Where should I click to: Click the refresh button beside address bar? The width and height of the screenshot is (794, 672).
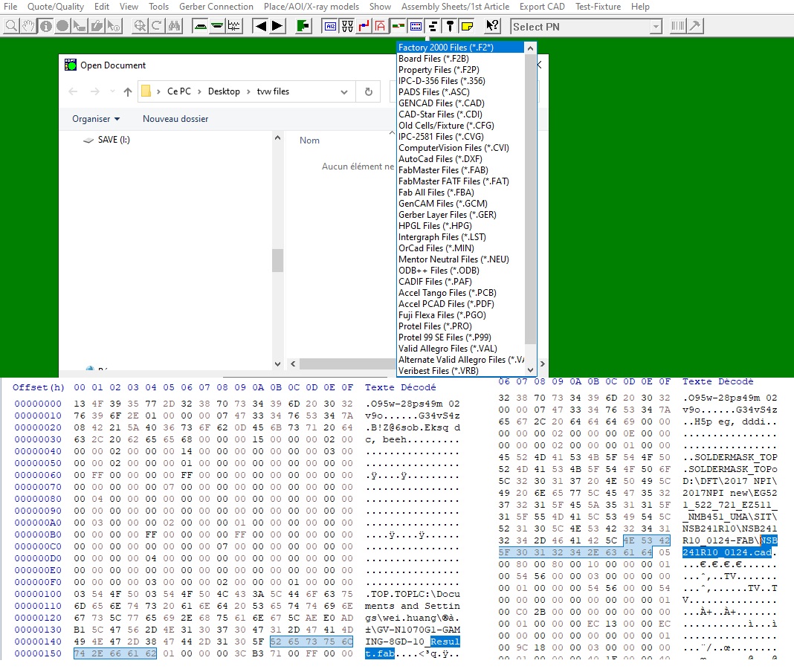368,91
